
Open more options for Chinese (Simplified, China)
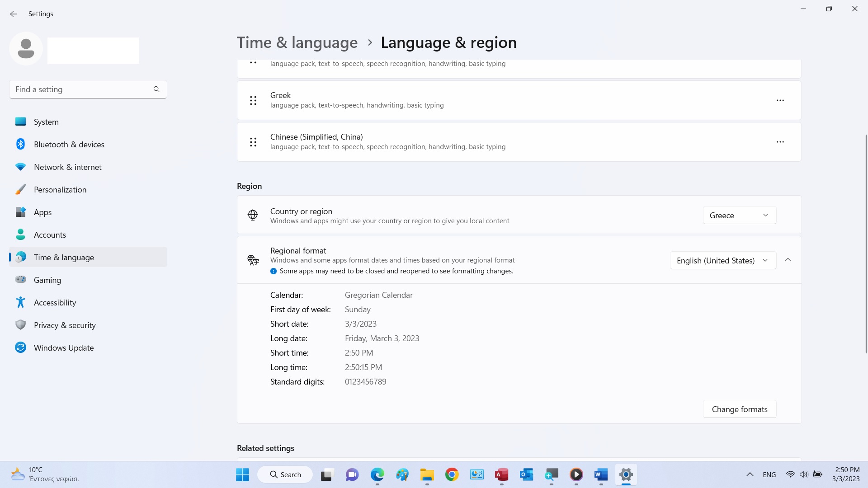(780, 142)
